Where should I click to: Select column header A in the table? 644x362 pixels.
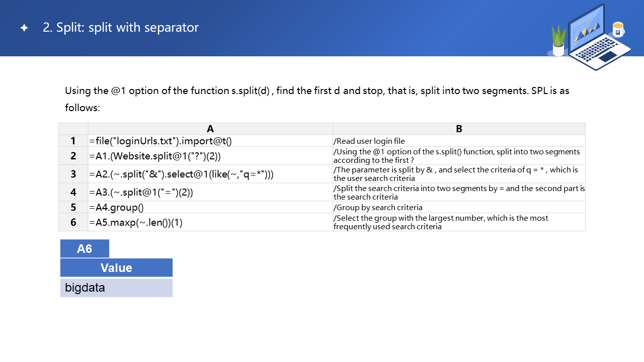[210, 129]
